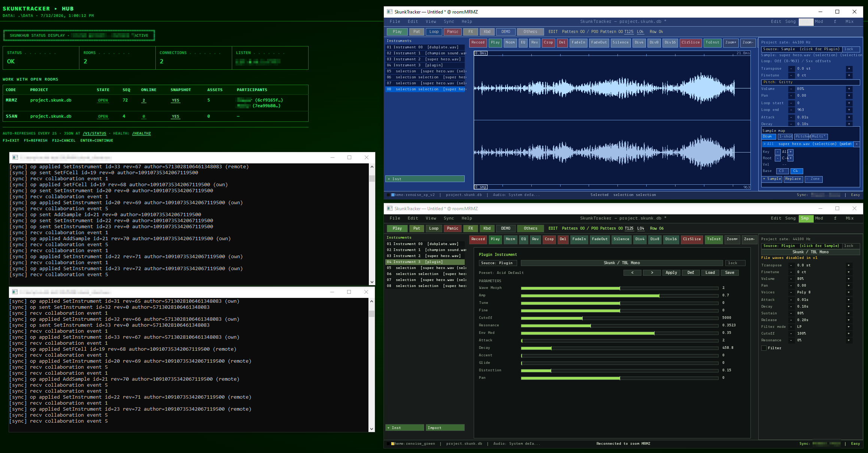Toggle Loop playback in blue tracker
The image size is (868, 453).
(x=434, y=32)
